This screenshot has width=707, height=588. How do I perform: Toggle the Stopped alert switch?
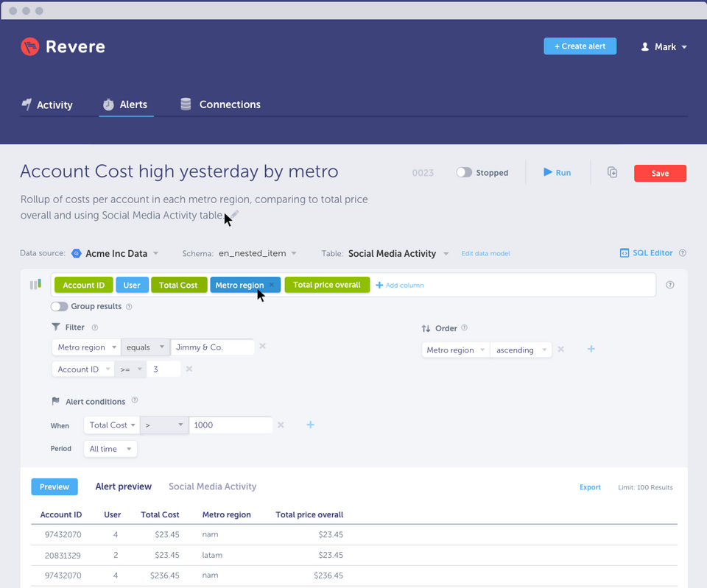463,172
